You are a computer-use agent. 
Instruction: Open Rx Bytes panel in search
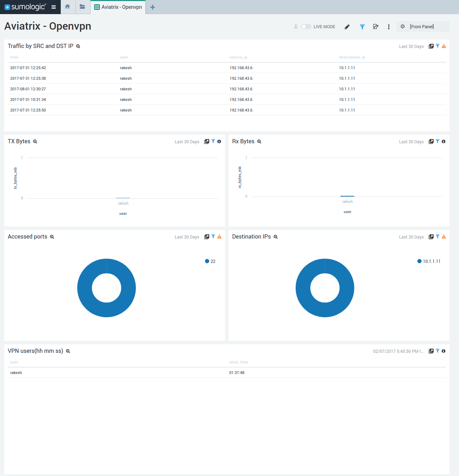click(431, 141)
